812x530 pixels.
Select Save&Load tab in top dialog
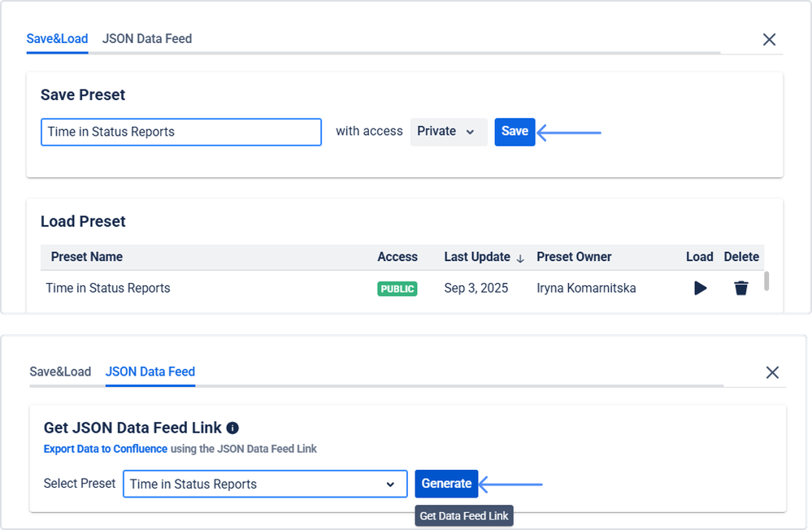pyautogui.click(x=57, y=38)
